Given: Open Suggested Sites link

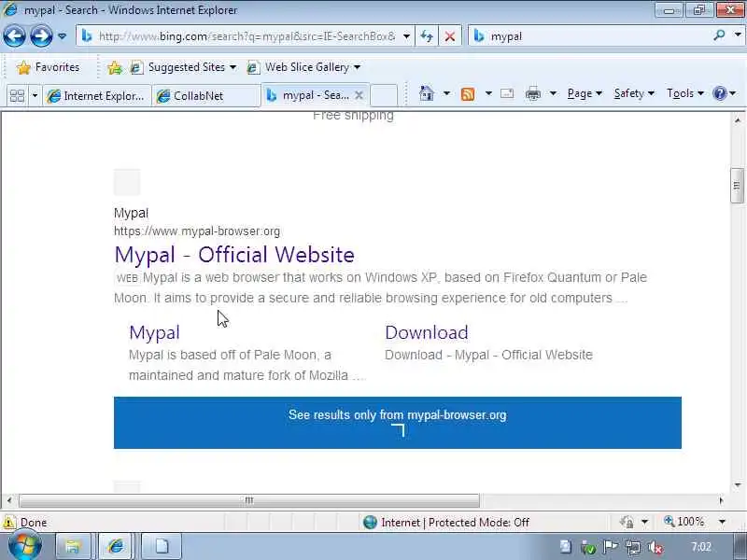Looking at the screenshot, I should point(183,67).
